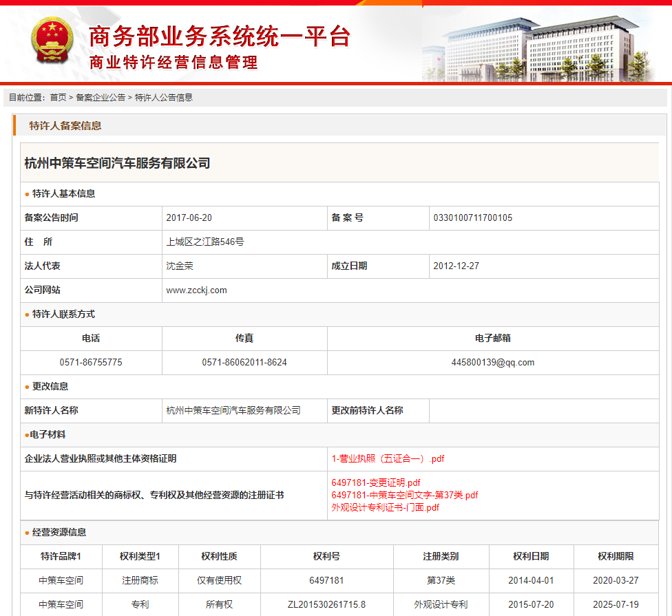Click the 权利类型1 column header
This screenshot has width=672, height=616.
[x=140, y=556]
